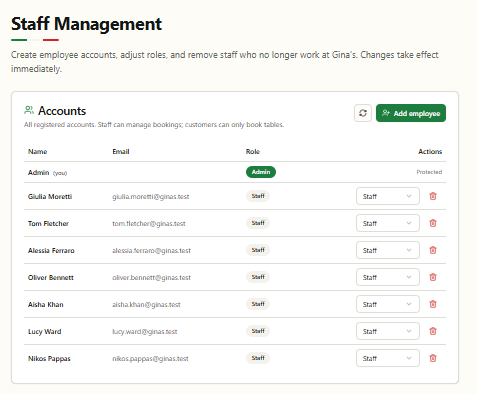
Task: Open Oliver Bennett's role dropdown
Action: [x=388, y=277]
